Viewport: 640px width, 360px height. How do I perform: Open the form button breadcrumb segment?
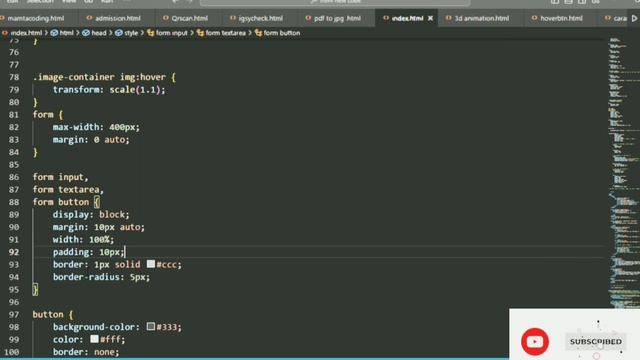277,33
